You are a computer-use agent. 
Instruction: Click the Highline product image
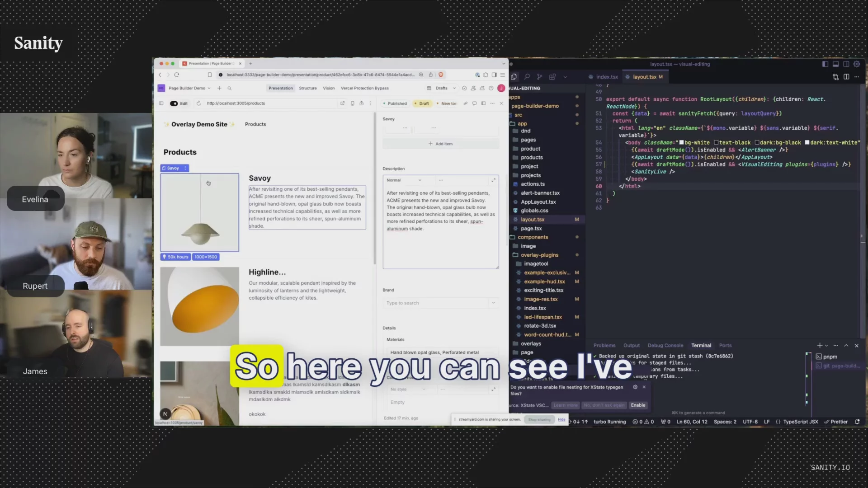click(x=199, y=306)
